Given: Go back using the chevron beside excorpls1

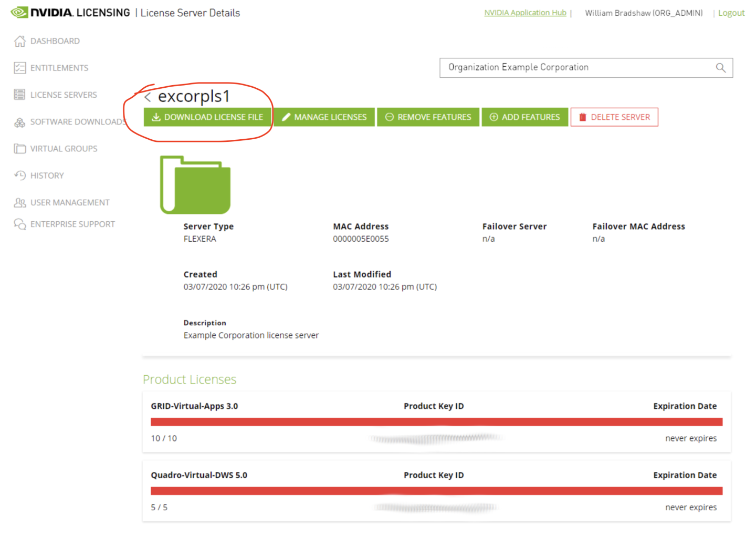Looking at the screenshot, I should 148,97.
